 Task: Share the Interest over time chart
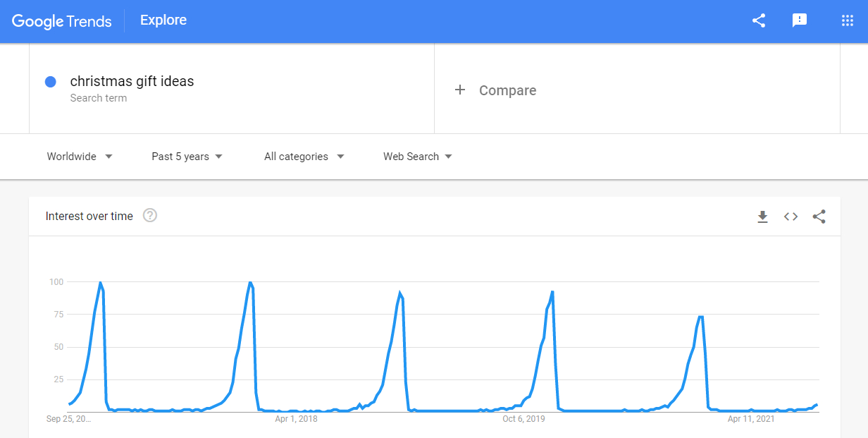[x=819, y=217]
